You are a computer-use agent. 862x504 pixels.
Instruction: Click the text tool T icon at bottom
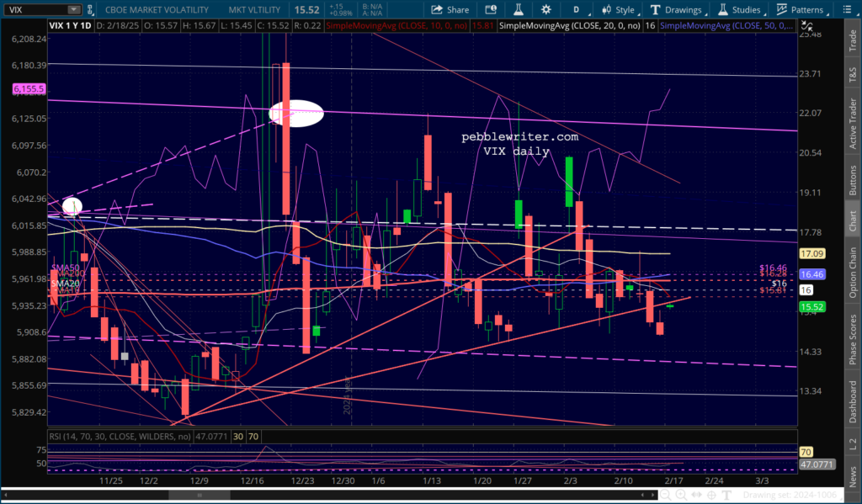coord(726,495)
